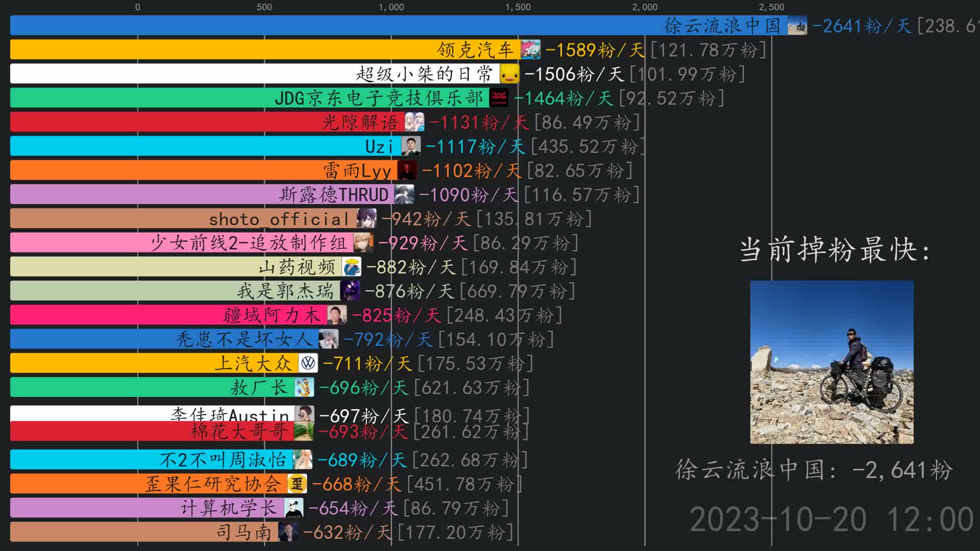Viewport: 980px width, 551px height.
Task: Click the 2,500 axis tick label
Action: [x=771, y=7]
